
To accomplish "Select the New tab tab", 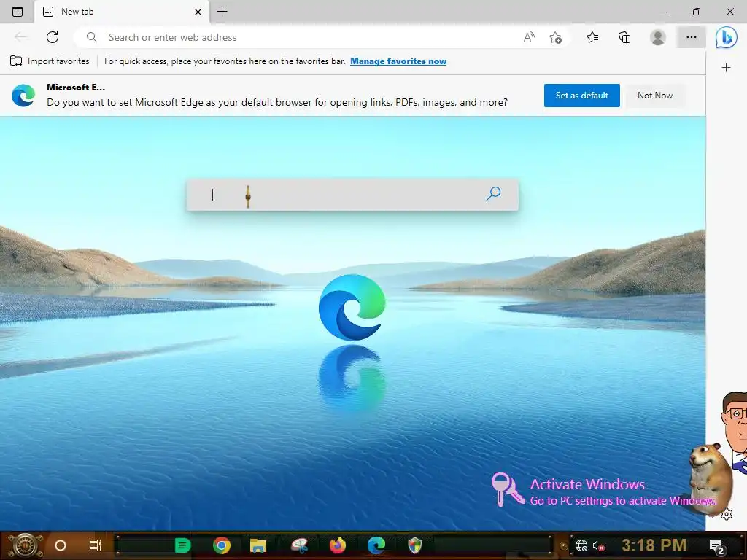I will tap(122, 12).
